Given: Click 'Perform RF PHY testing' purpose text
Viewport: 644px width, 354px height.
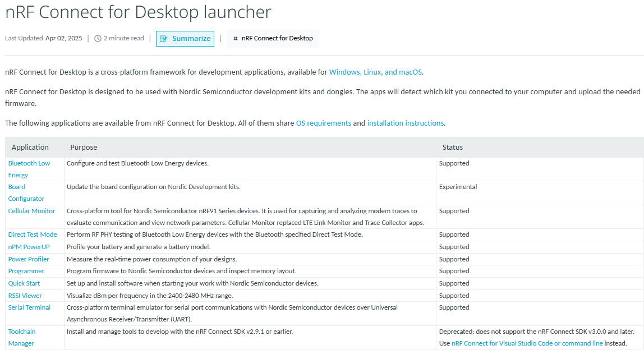Looking at the screenshot, I should pos(215,235).
